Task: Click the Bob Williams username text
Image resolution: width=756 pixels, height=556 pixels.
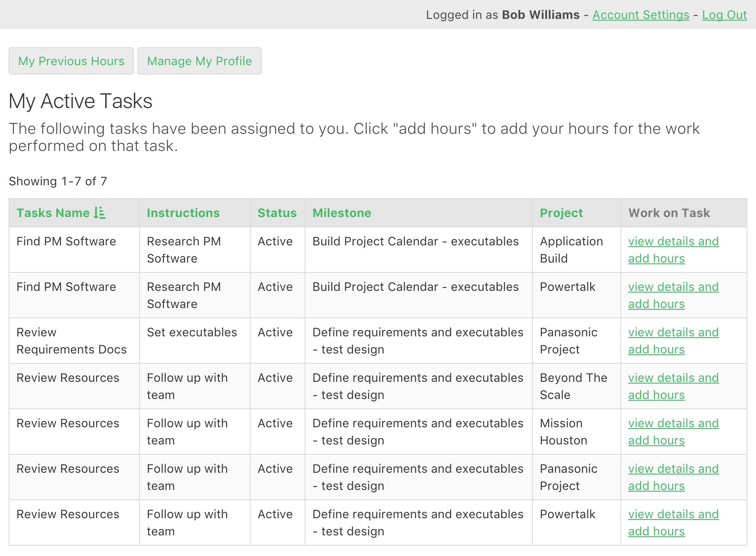Action: click(541, 15)
